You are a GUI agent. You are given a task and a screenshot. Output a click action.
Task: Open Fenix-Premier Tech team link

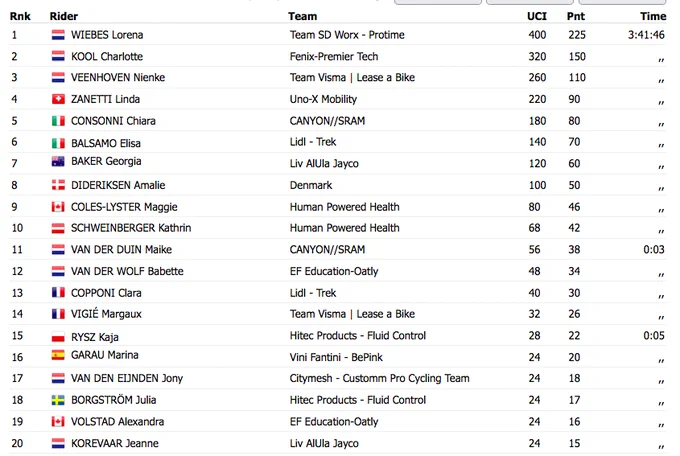point(334,56)
